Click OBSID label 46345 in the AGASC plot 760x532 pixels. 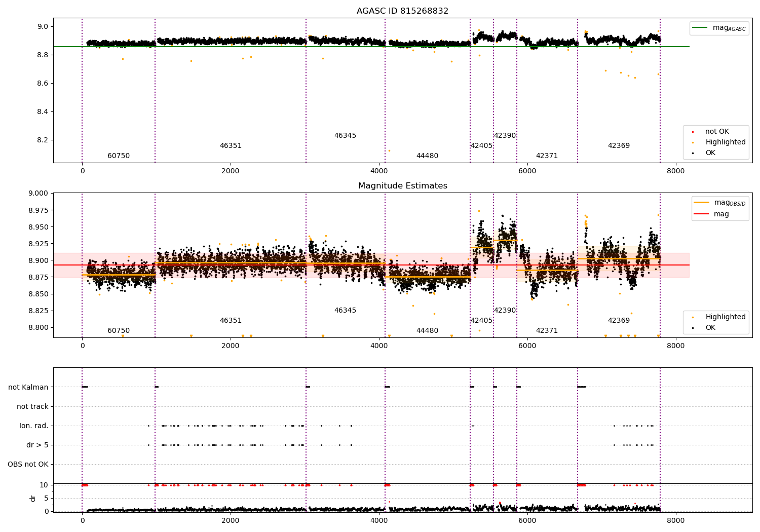click(345, 136)
